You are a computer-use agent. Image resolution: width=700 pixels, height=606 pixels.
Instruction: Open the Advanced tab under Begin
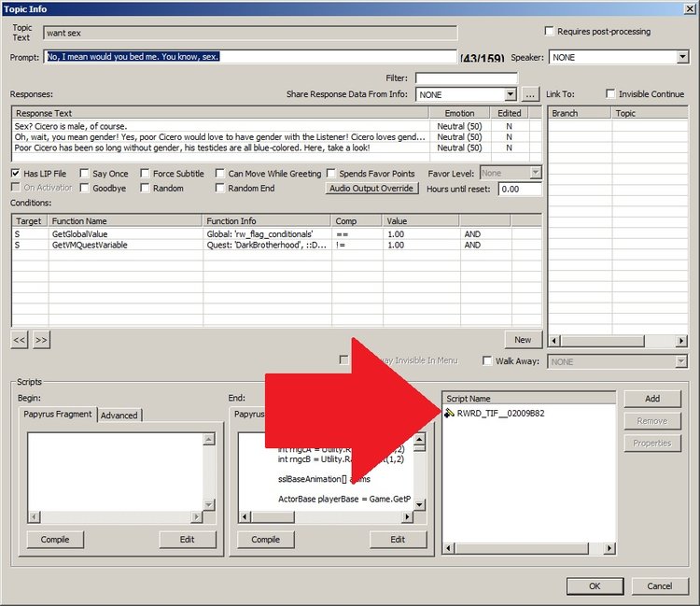point(119,416)
